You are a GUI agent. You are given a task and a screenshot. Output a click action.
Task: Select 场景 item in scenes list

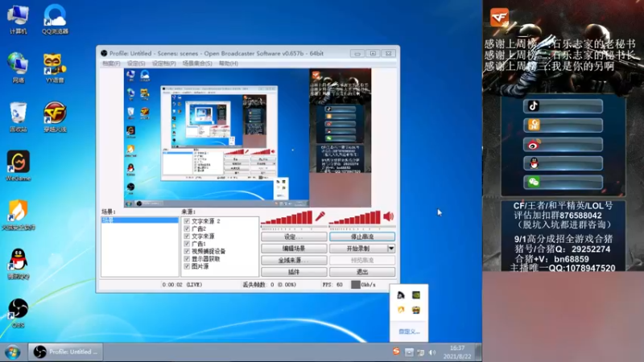(x=139, y=220)
